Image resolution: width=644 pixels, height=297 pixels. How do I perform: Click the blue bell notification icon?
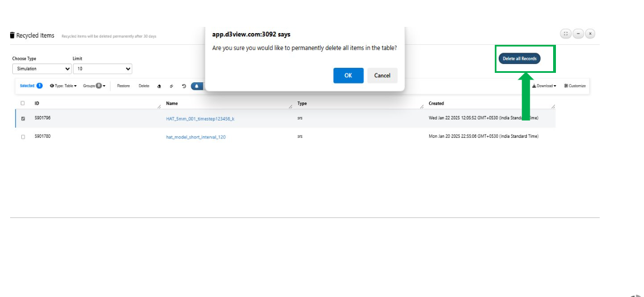click(x=197, y=86)
